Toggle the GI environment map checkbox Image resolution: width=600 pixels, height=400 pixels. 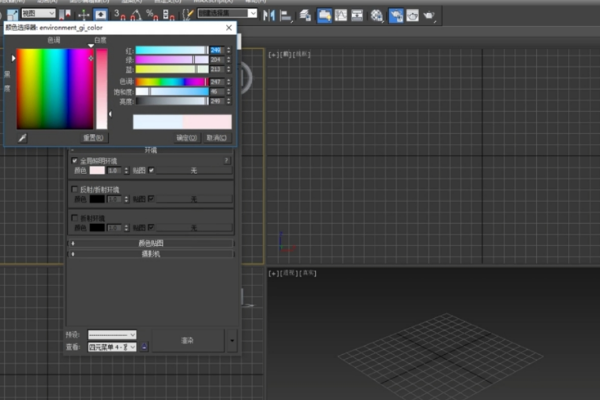click(x=151, y=170)
